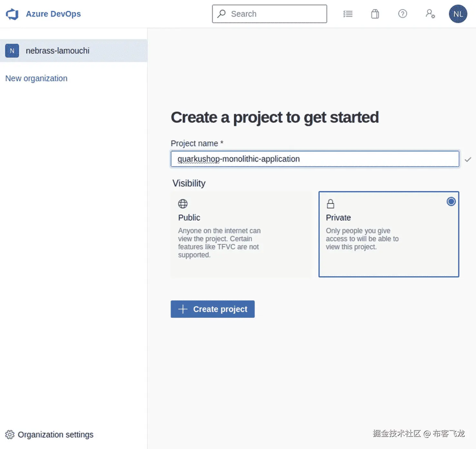The height and width of the screenshot is (449, 476).
Task: Click the N organization badge icon
Action: pyautogui.click(x=12, y=51)
